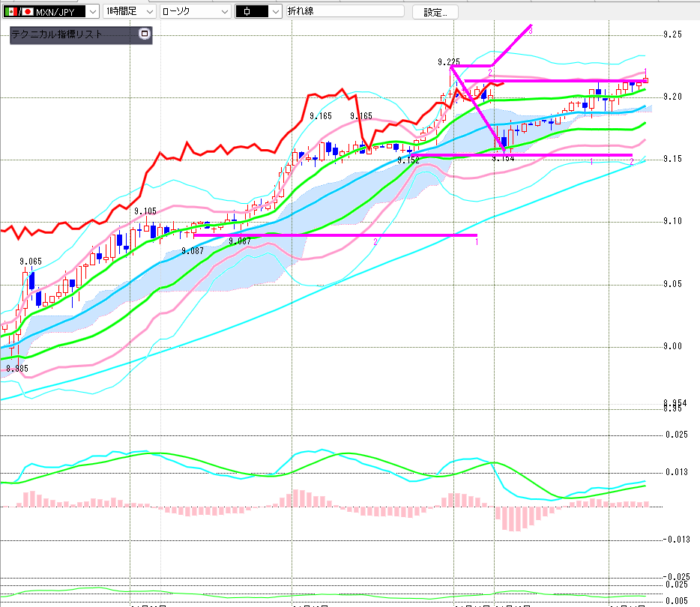Select the 8.985 low price label
This screenshot has width=700, height=607.
tap(17, 368)
